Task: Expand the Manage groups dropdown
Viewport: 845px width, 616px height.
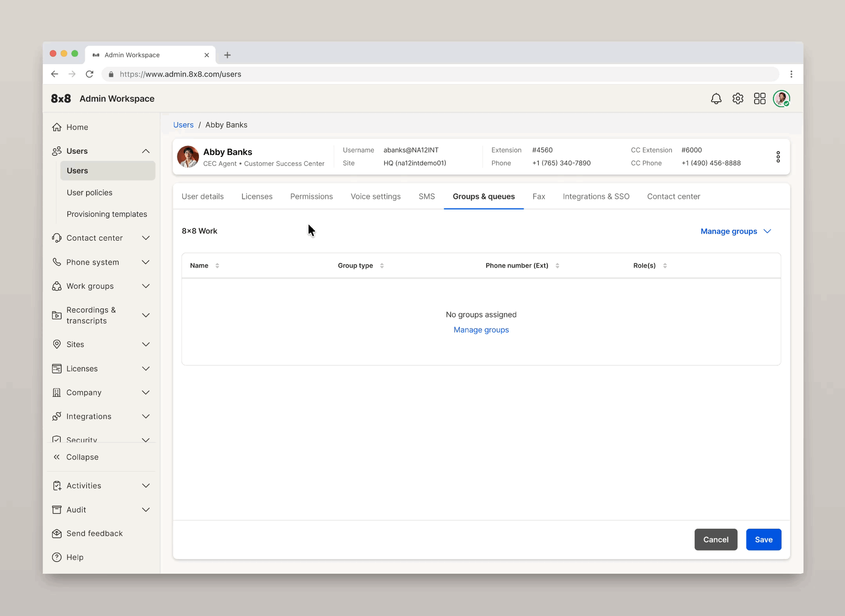Action: (736, 231)
